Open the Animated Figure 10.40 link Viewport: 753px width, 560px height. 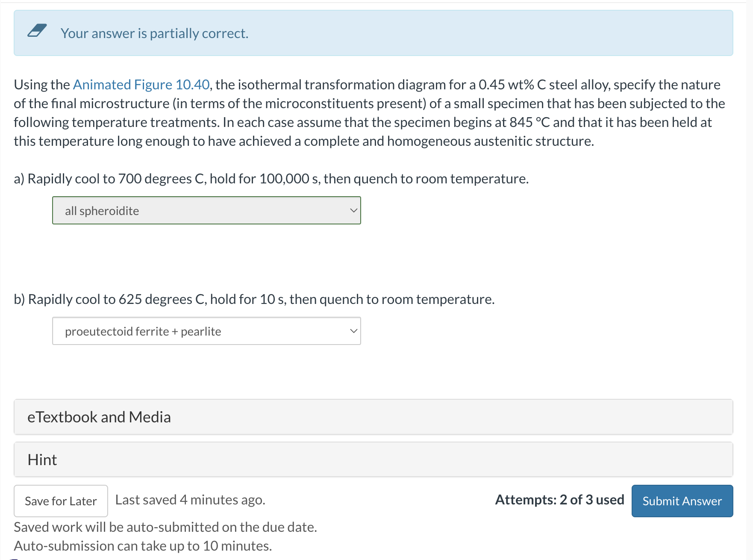[141, 84]
